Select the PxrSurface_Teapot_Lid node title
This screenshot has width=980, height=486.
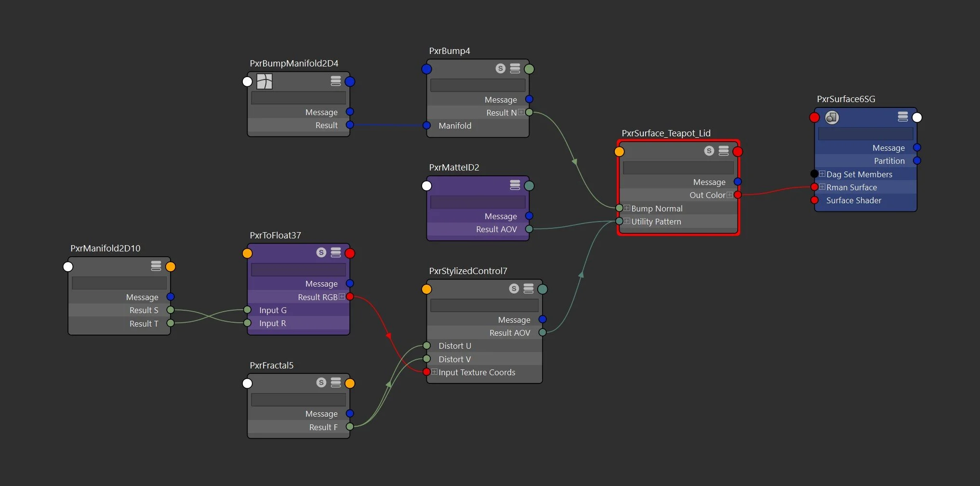click(x=666, y=133)
